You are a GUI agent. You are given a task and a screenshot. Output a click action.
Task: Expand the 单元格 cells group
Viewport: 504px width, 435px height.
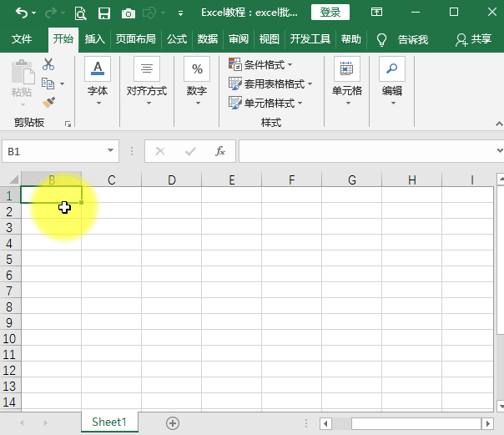tap(347, 82)
